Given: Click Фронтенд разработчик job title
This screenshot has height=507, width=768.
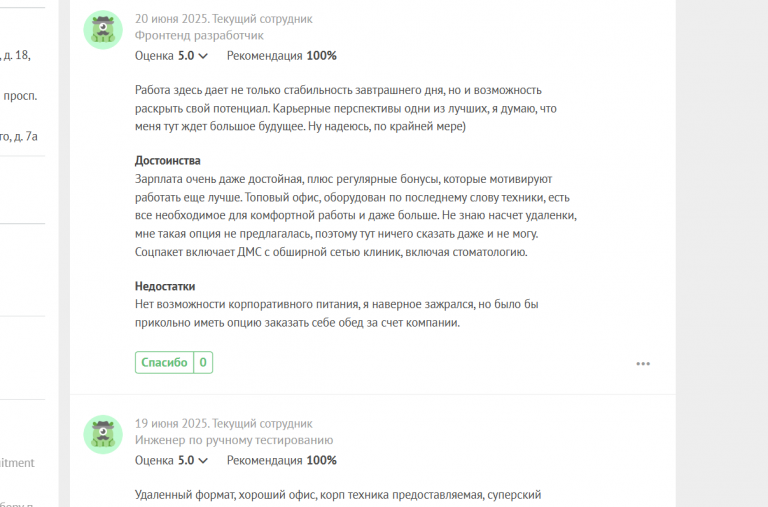Looking at the screenshot, I should click(x=199, y=35).
